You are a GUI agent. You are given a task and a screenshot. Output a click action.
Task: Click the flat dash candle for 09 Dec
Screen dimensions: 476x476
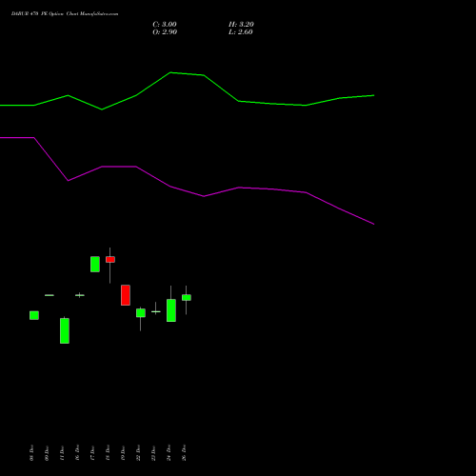[50, 295]
